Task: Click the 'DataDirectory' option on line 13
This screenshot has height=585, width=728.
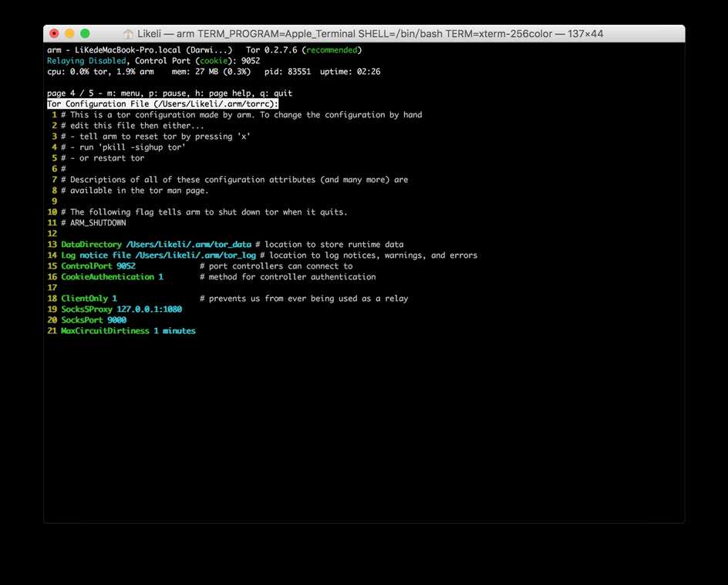Action: click(x=91, y=245)
